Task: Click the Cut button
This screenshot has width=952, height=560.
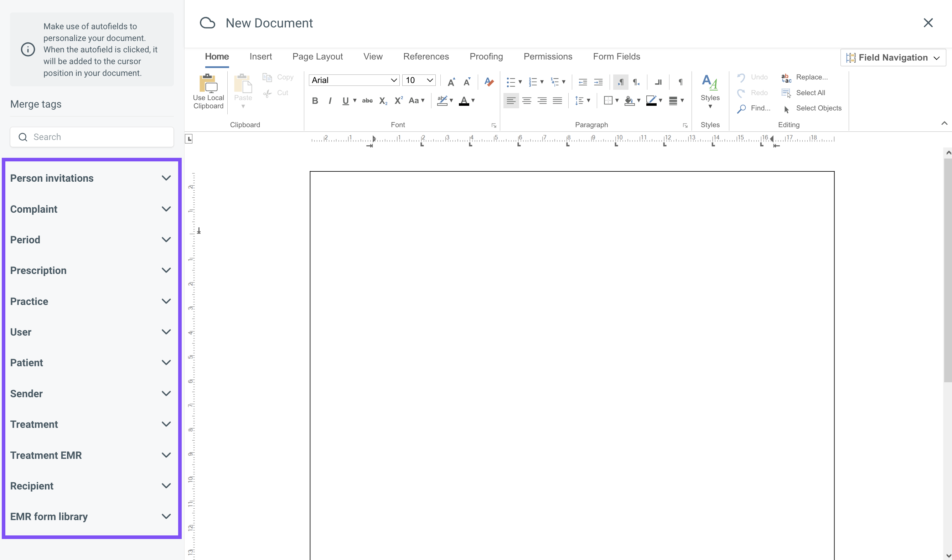Action: (x=276, y=93)
